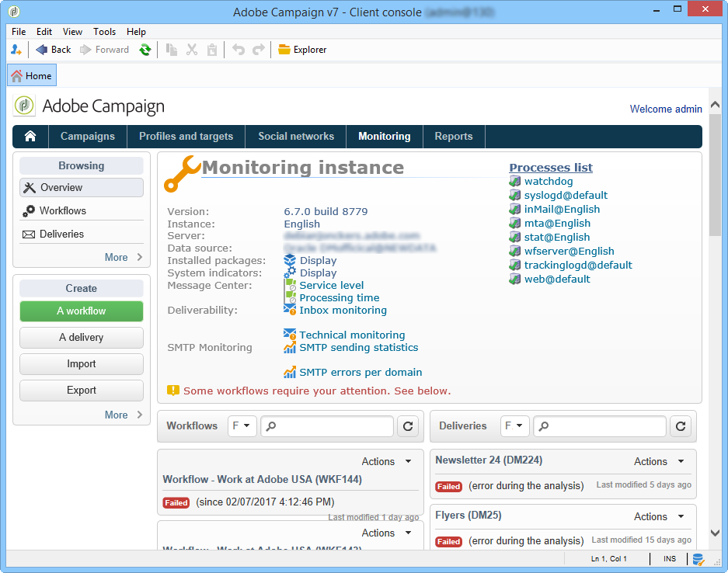Click the Undo arrow icon
Image resolution: width=728 pixels, height=573 pixels.
pos(239,50)
